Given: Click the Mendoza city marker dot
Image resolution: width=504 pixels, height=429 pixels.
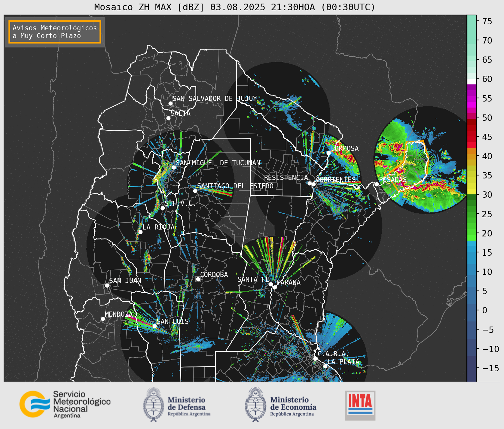Looking at the screenshot, I should click(x=103, y=319).
